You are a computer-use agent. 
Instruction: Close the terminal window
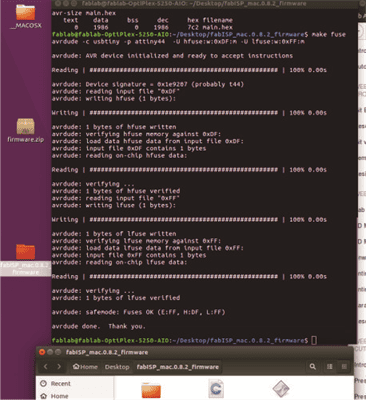pos(58,4)
